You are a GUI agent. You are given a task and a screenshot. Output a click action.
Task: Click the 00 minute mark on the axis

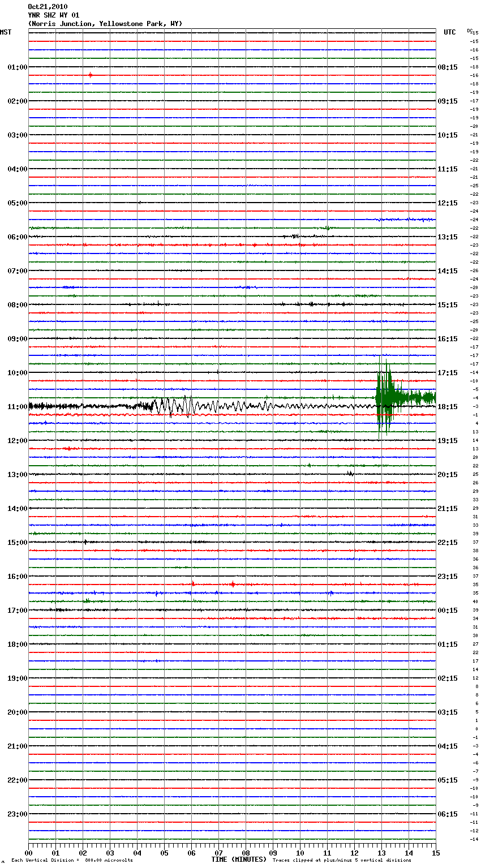pyautogui.click(x=28, y=853)
